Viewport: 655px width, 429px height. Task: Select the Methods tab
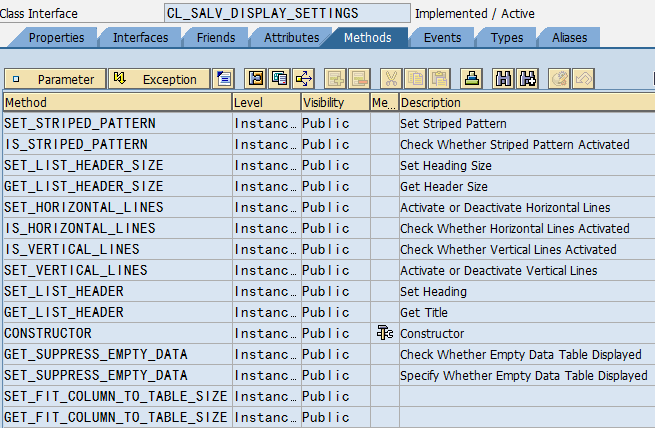tap(368, 38)
